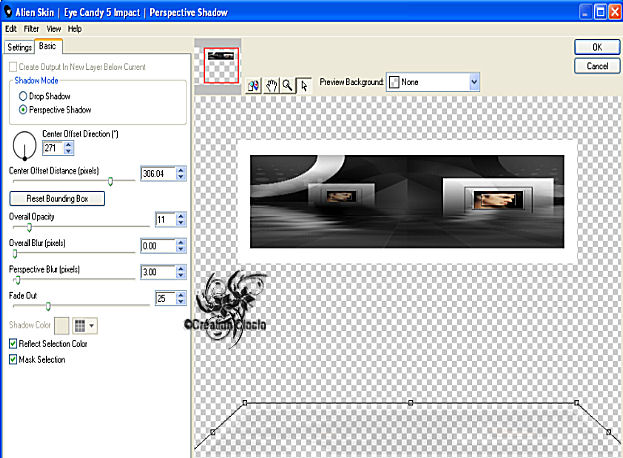This screenshot has height=458, width=623.
Task: Decrease Fade Out value with down stepper
Action: 181,302
